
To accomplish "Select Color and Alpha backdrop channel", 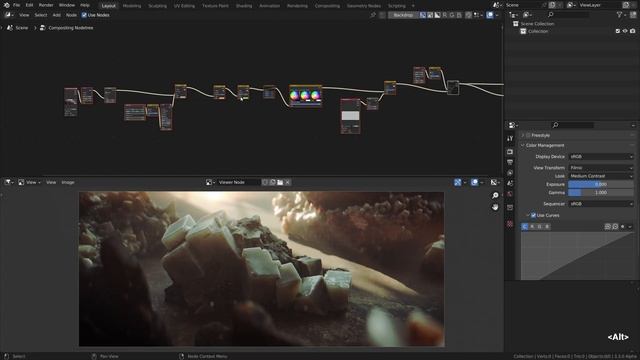I will pyautogui.click(x=423, y=15).
